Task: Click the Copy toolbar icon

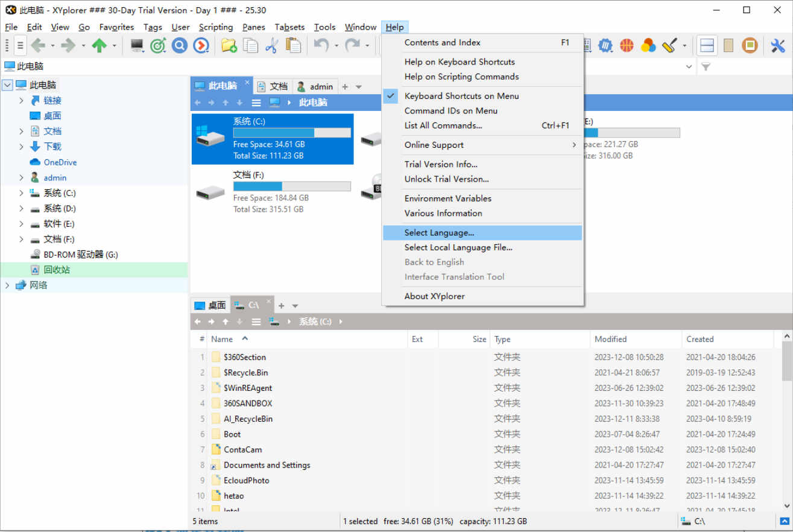Action: click(250, 45)
